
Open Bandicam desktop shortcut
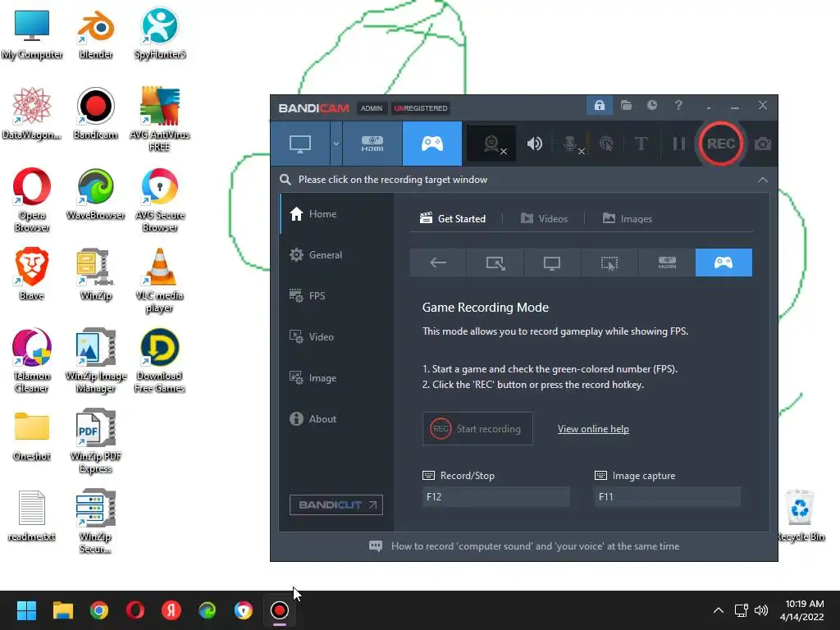tap(95, 114)
